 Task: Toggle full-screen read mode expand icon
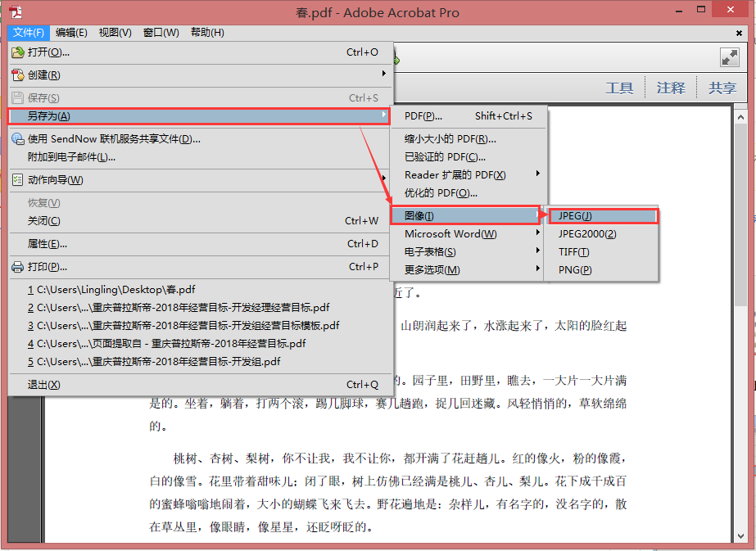[730, 57]
